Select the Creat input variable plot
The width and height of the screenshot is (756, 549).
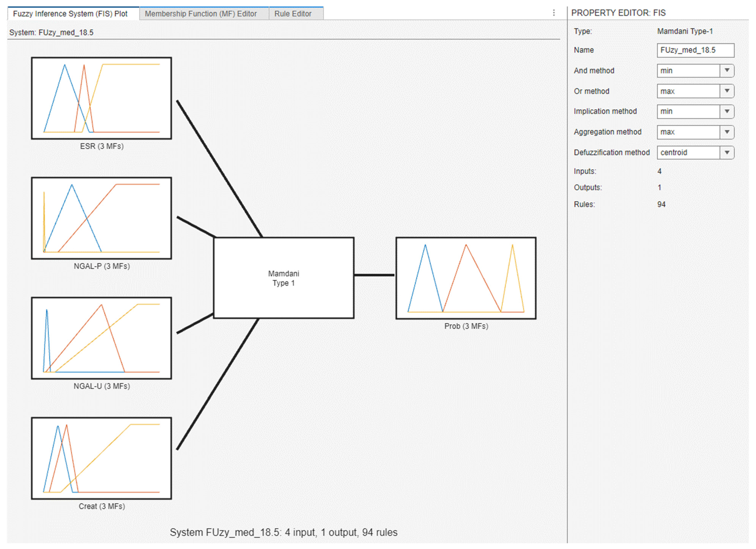point(101,458)
